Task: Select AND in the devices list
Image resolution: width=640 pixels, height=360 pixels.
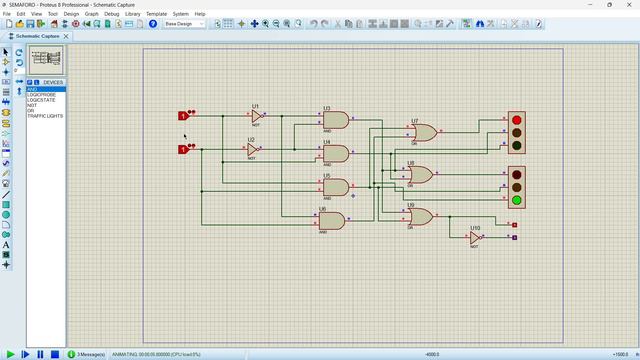Action: pos(46,89)
